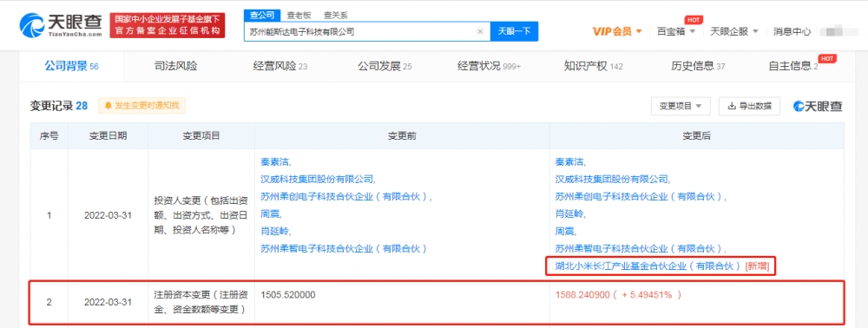Select the 公司背景 tab
The height and width of the screenshot is (328, 868).
coord(71,66)
